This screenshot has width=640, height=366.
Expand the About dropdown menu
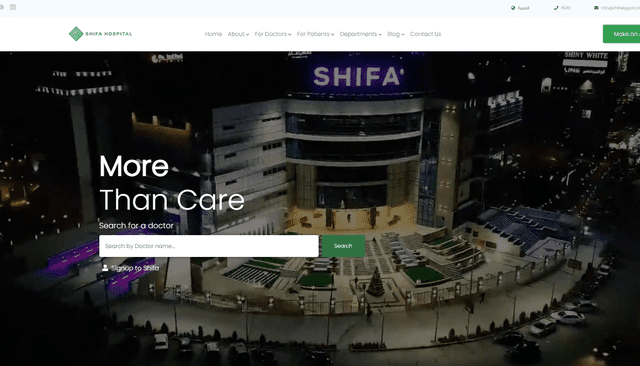[x=238, y=34]
